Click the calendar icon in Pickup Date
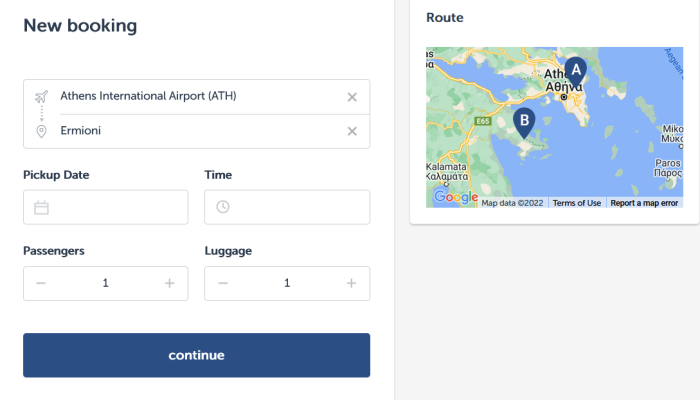The width and height of the screenshot is (700, 400). coord(41,207)
